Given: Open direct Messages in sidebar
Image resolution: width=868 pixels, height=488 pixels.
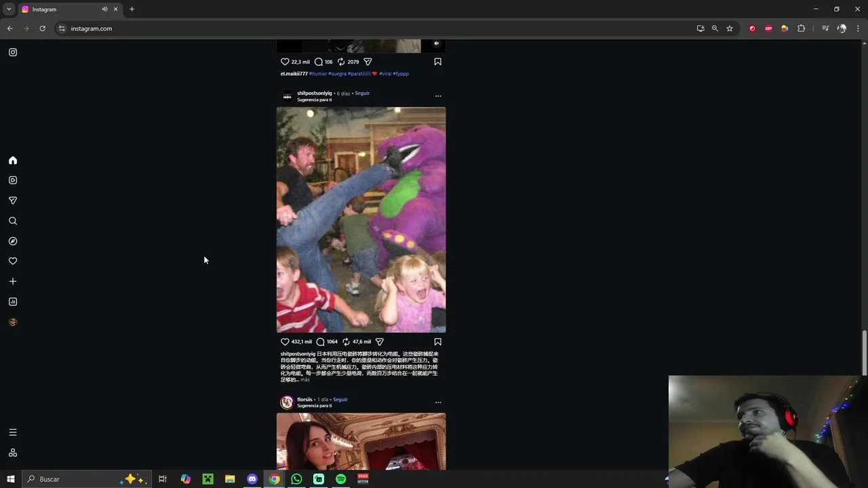Looking at the screenshot, I should point(13,201).
